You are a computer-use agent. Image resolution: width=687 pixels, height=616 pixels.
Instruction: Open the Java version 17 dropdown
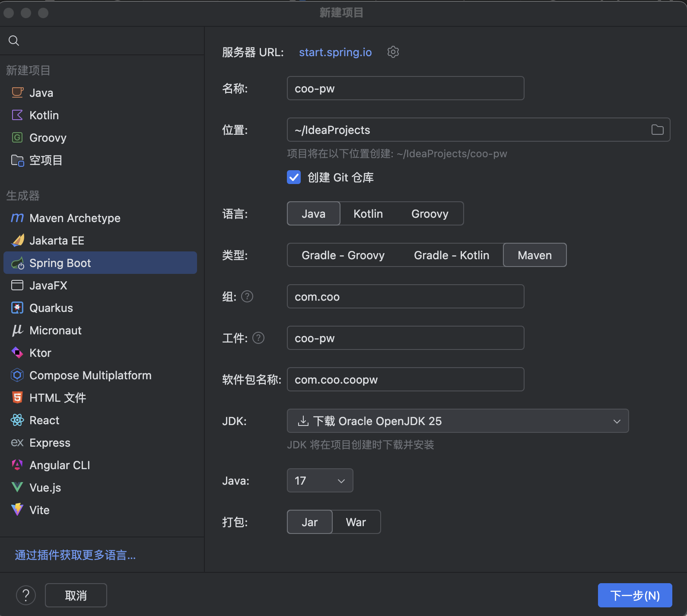(320, 480)
